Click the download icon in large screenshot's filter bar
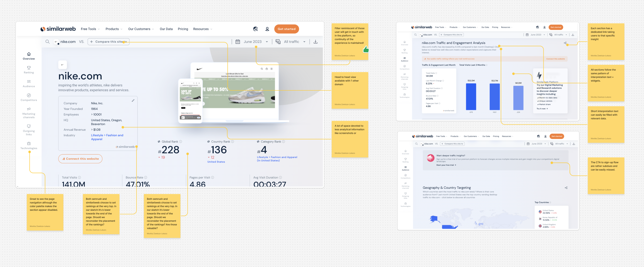This screenshot has width=644, height=267. [315, 42]
